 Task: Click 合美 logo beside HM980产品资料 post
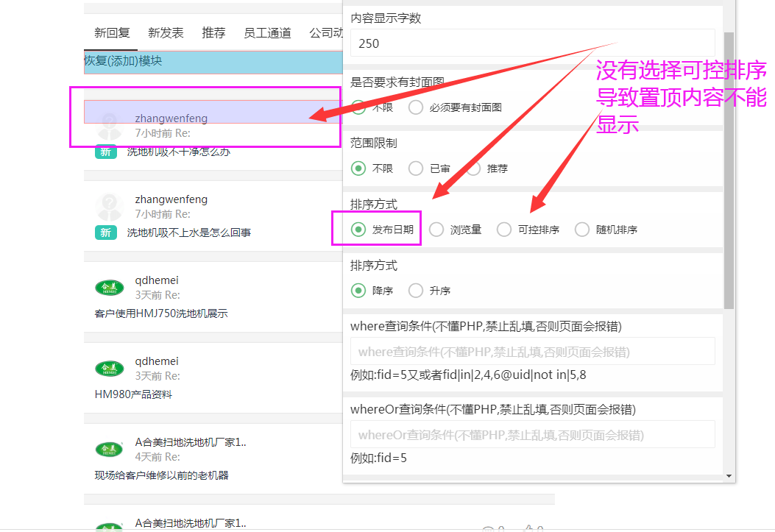coord(110,368)
